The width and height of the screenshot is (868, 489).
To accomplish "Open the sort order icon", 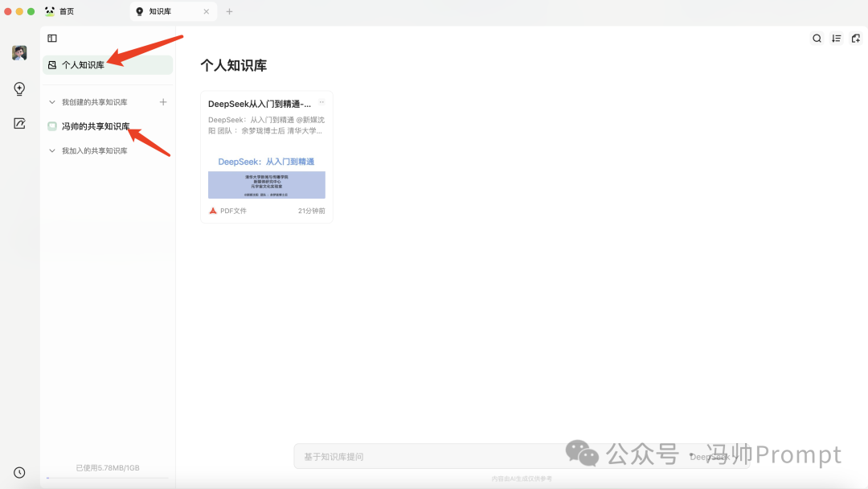I will [836, 39].
